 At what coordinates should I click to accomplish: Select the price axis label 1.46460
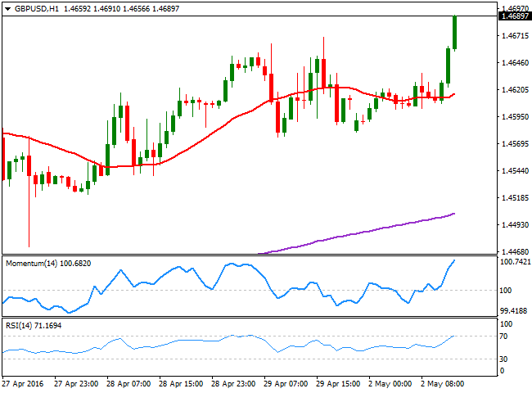tap(515, 62)
